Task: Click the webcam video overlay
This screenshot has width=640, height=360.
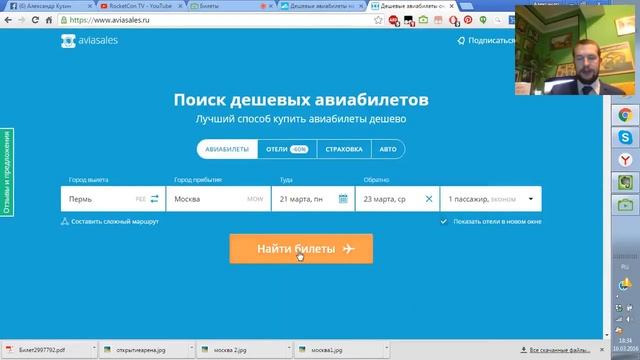Action: click(x=575, y=50)
